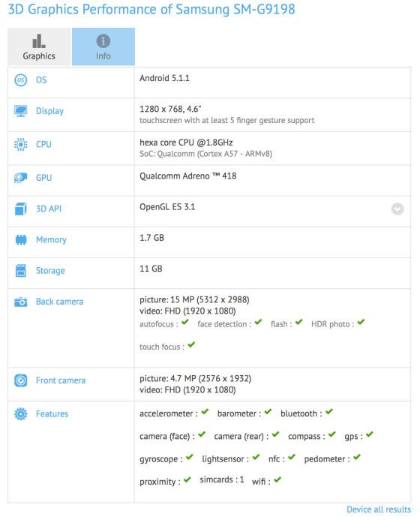Click the Display monitor icon

(20, 111)
